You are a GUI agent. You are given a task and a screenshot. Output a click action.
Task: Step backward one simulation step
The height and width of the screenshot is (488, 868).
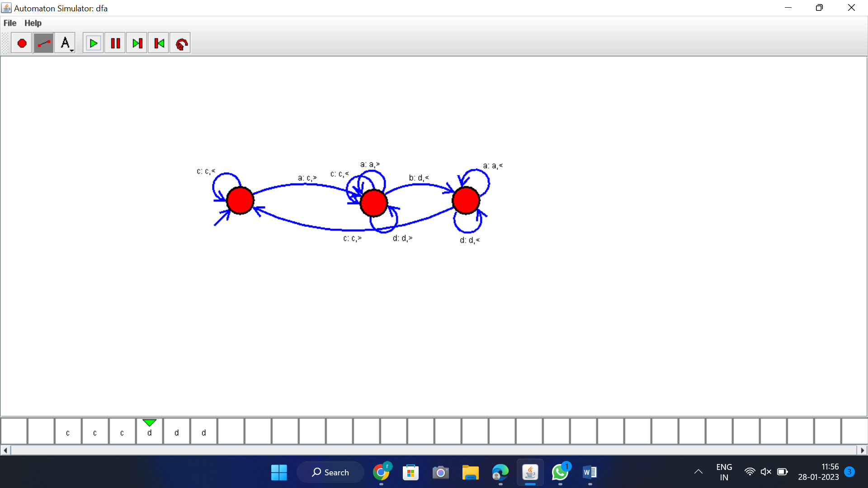[x=159, y=43]
